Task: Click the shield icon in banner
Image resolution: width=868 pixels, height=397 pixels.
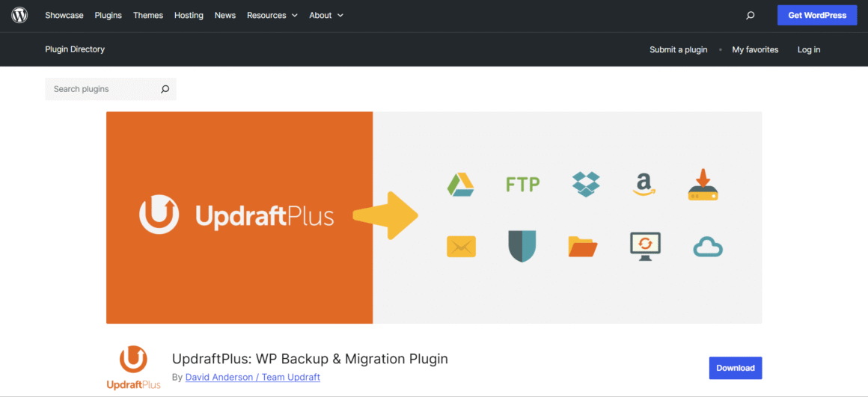Action: [522, 247]
